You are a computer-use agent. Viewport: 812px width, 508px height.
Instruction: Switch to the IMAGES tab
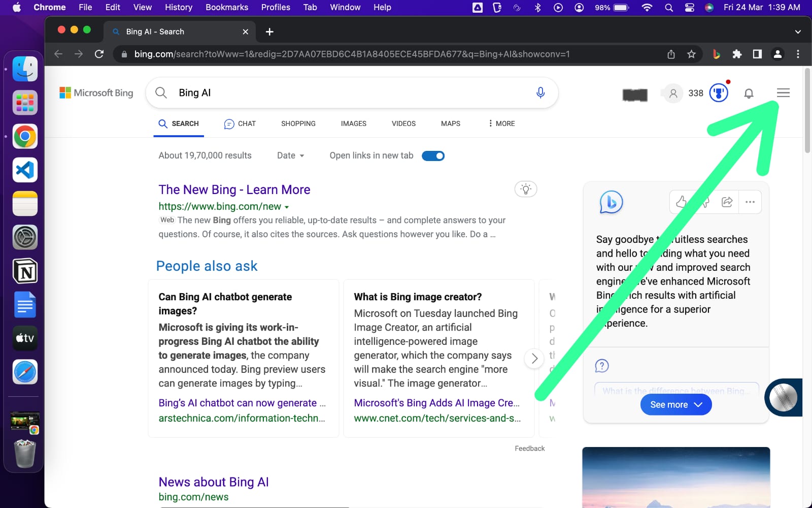(354, 123)
